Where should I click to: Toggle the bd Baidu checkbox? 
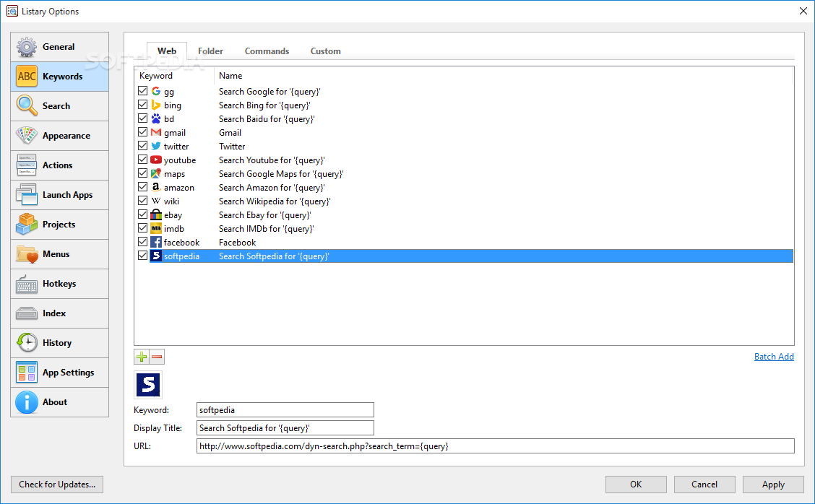point(142,118)
